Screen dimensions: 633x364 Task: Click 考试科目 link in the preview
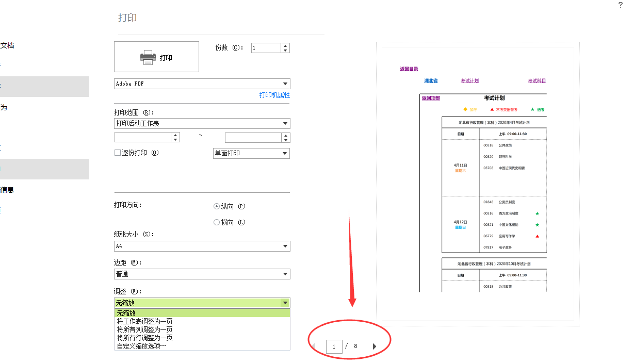pos(537,81)
